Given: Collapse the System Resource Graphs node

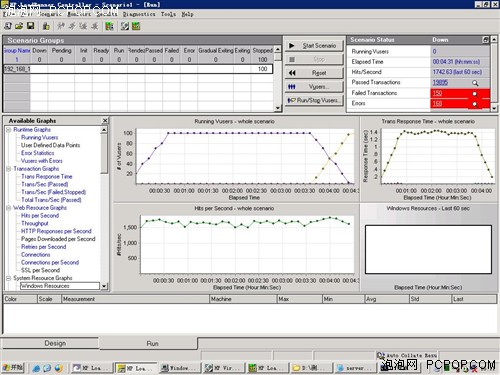Looking at the screenshot, I should click(9, 278).
